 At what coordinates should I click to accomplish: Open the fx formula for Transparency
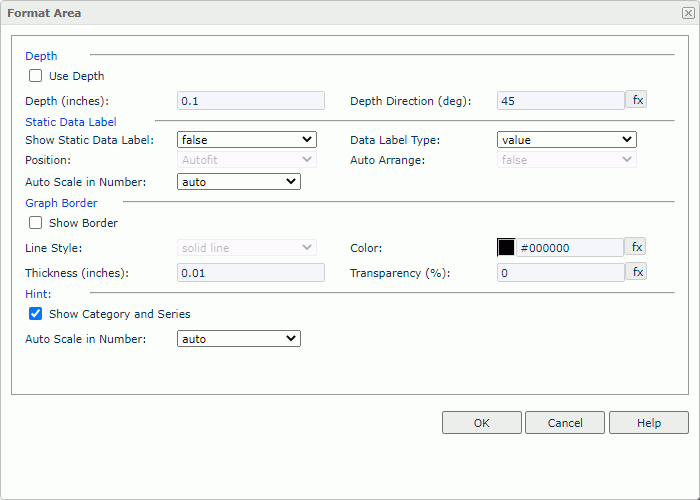point(637,272)
